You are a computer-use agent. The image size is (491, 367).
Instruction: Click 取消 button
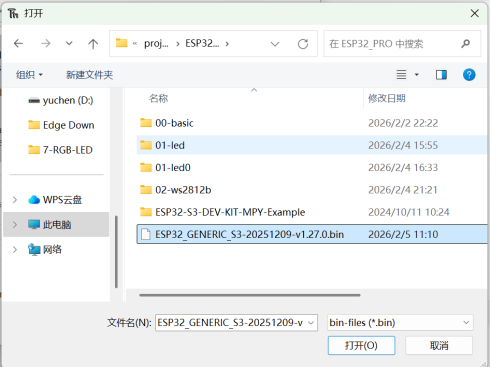pos(439,345)
